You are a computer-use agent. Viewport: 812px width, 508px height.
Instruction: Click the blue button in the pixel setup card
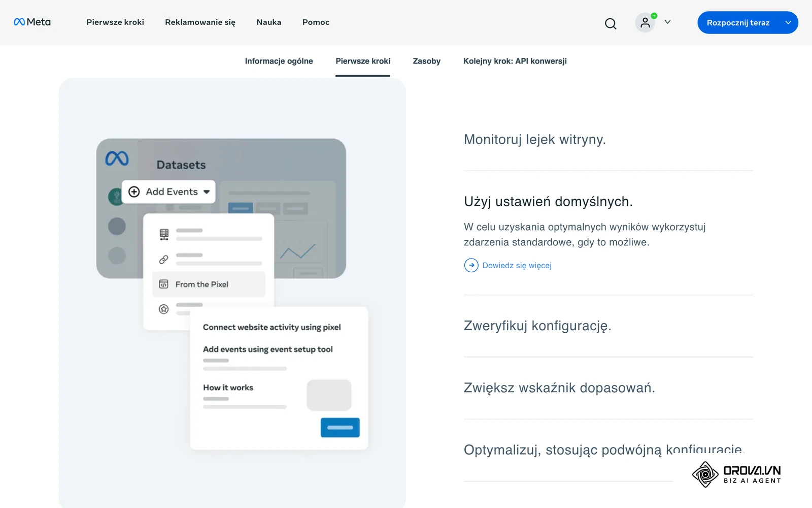pos(340,428)
